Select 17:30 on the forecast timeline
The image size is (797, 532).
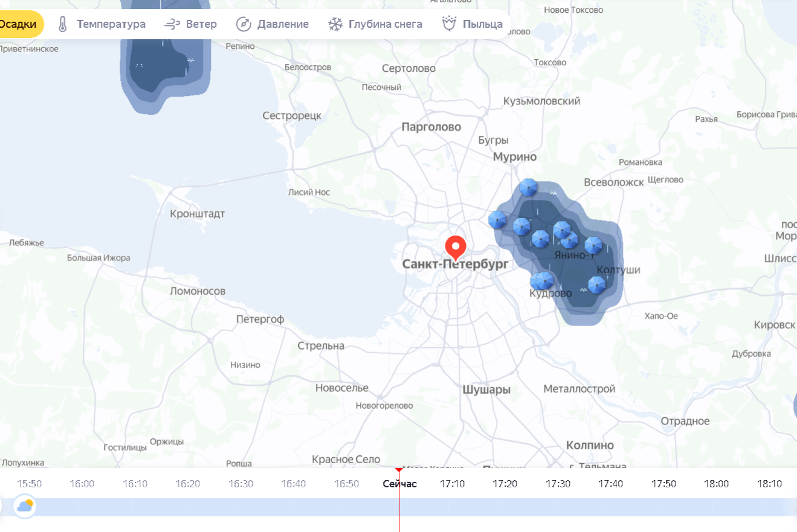(x=558, y=484)
